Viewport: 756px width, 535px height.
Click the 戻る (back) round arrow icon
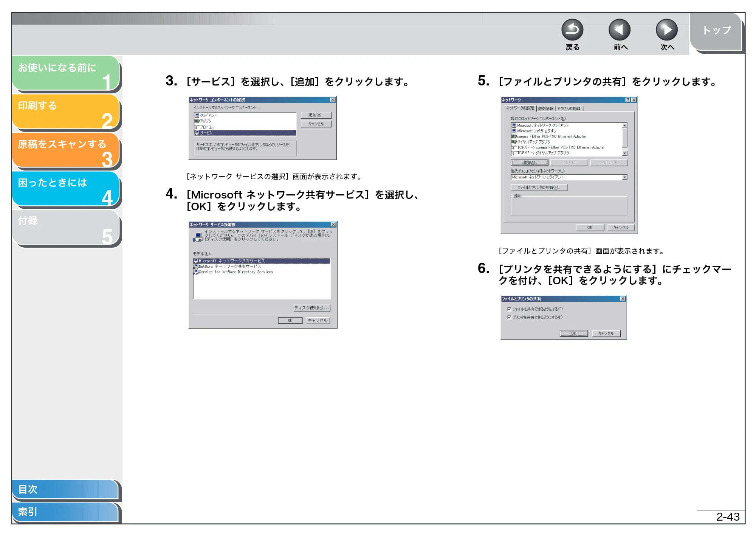tap(572, 30)
